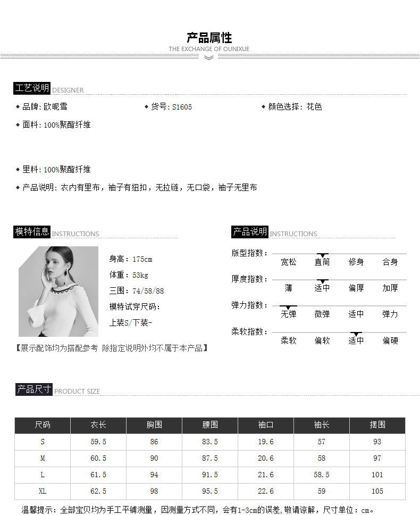Click the 模特信息 section label

pos(32,232)
